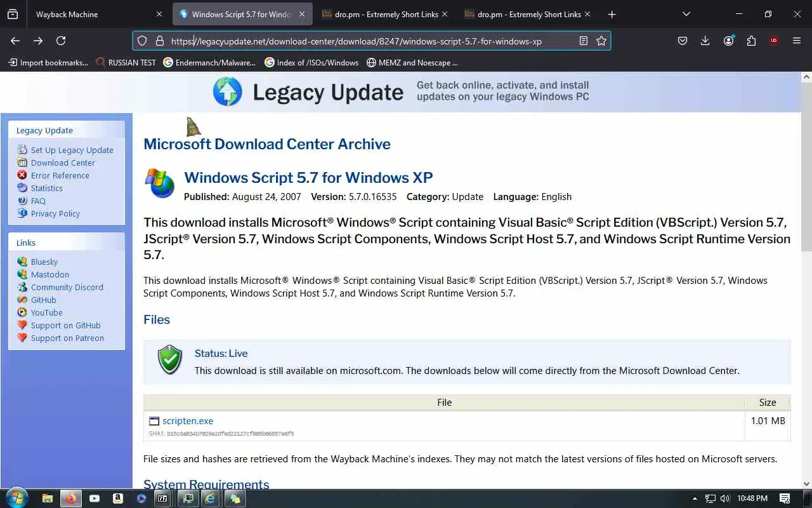Open the network icon in the system tray
The height and width of the screenshot is (508, 812).
pyautogui.click(x=710, y=498)
